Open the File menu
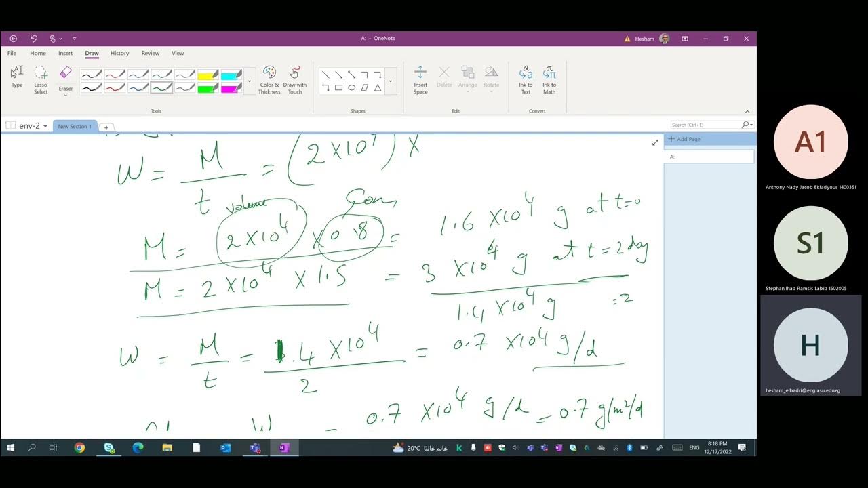The height and width of the screenshot is (488, 868). 12,53
